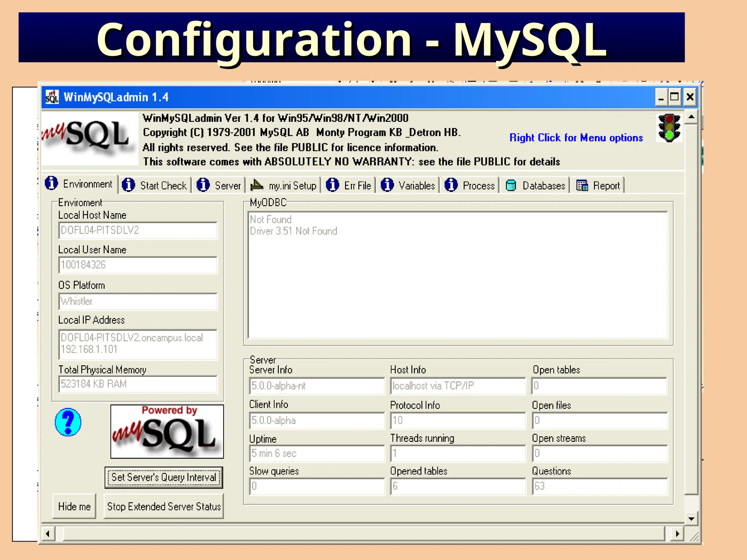Viewport: 747px width, 560px height.
Task: Close the WinMySQLadmin window
Action: point(690,97)
